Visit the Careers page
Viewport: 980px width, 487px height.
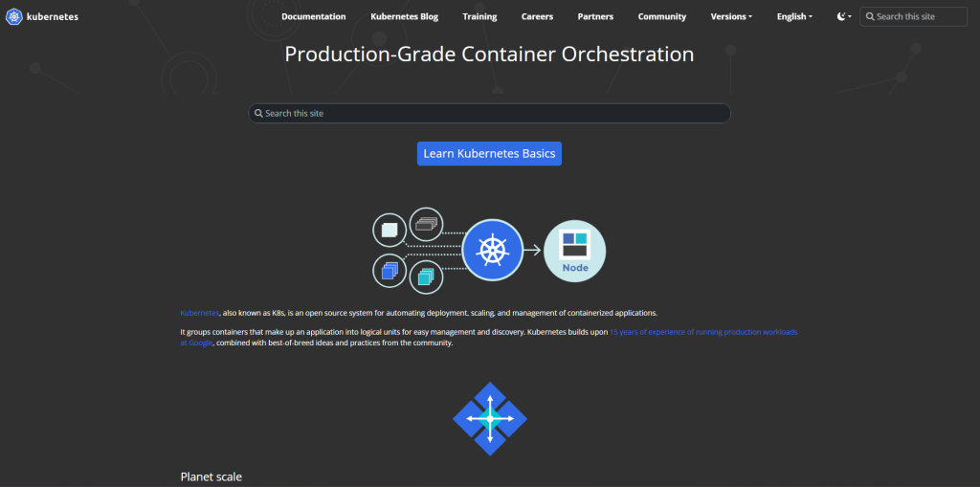tap(538, 17)
